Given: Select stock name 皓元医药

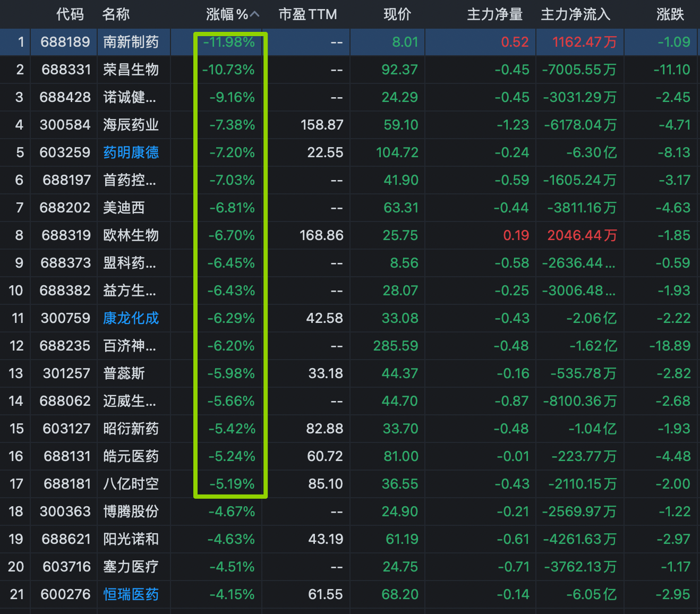Looking at the screenshot, I should click(131, 456).
